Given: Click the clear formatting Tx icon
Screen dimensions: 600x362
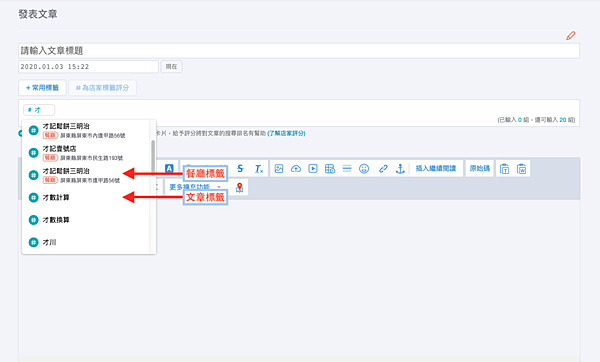Looking at the screenshot, I should pyautogui.click(x=259, y=168).
